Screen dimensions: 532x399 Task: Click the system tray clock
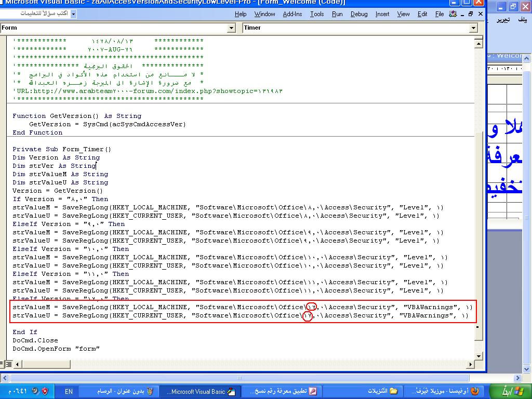17,391
